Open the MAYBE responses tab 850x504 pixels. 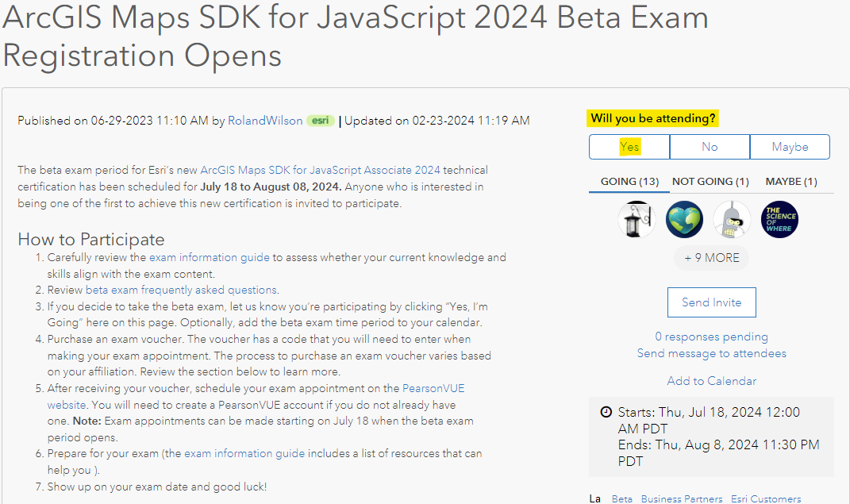pos(790,182)
